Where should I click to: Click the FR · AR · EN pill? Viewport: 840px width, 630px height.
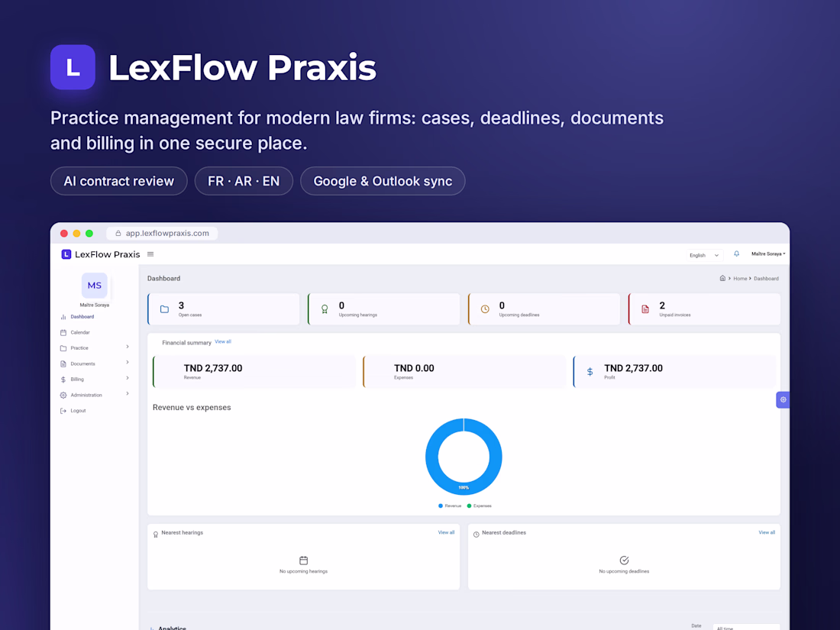pos(244,181)
